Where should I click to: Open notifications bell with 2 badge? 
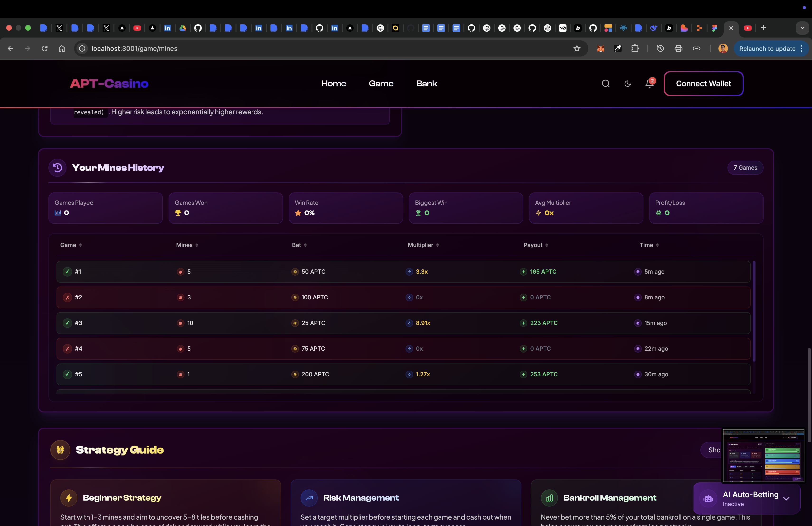coord(649,84)
